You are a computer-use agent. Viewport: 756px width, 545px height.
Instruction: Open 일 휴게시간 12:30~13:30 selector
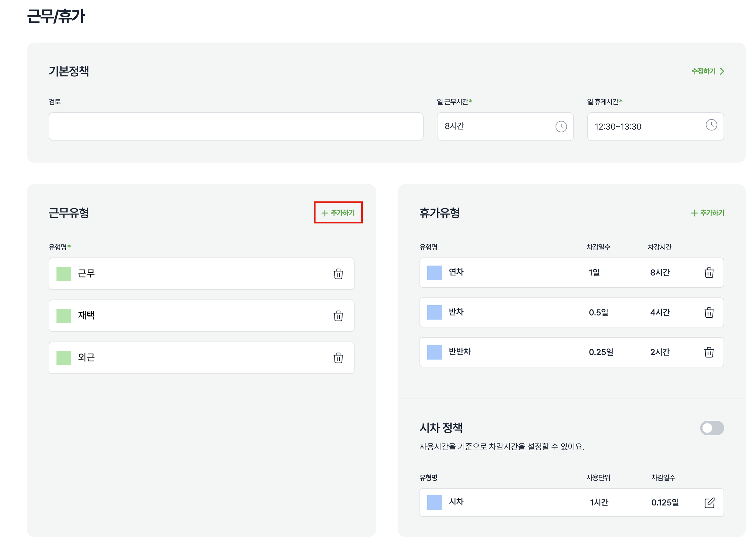pos(647,127)
